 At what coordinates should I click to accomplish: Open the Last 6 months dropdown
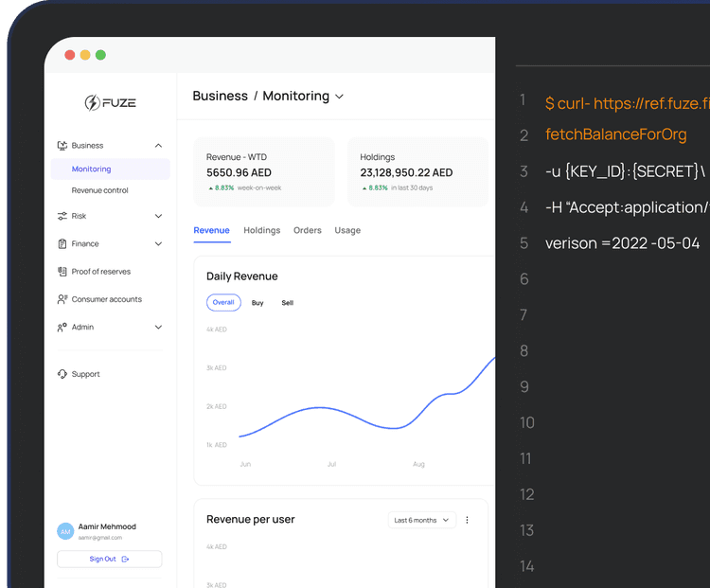click(x=421, y=520)
